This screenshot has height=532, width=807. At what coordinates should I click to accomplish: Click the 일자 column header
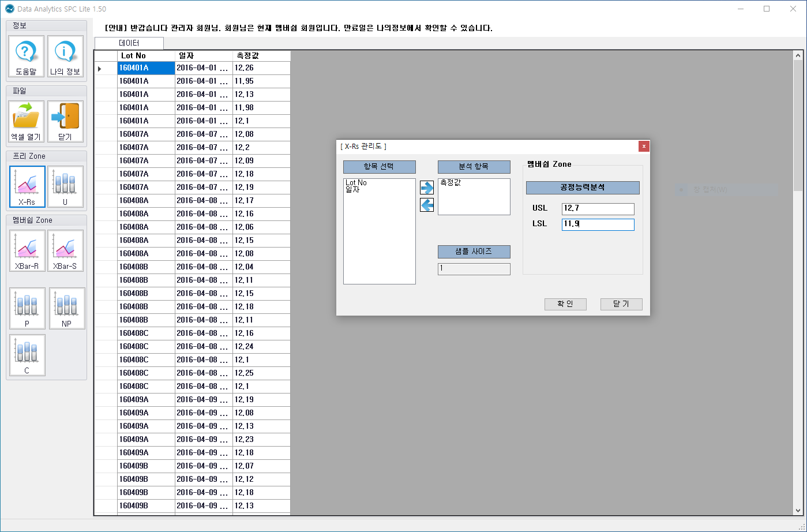204,56
